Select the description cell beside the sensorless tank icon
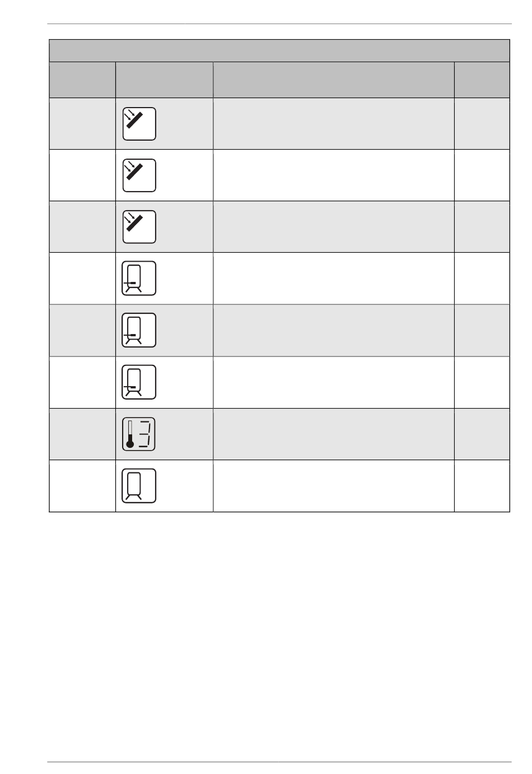Screen dimensions: 532x774 pyautogui.click(x=334, y=486)
